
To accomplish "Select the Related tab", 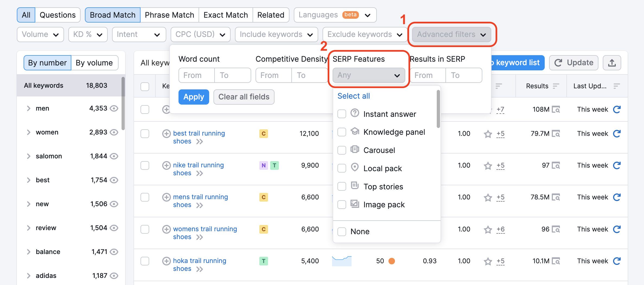I will 271,15.
